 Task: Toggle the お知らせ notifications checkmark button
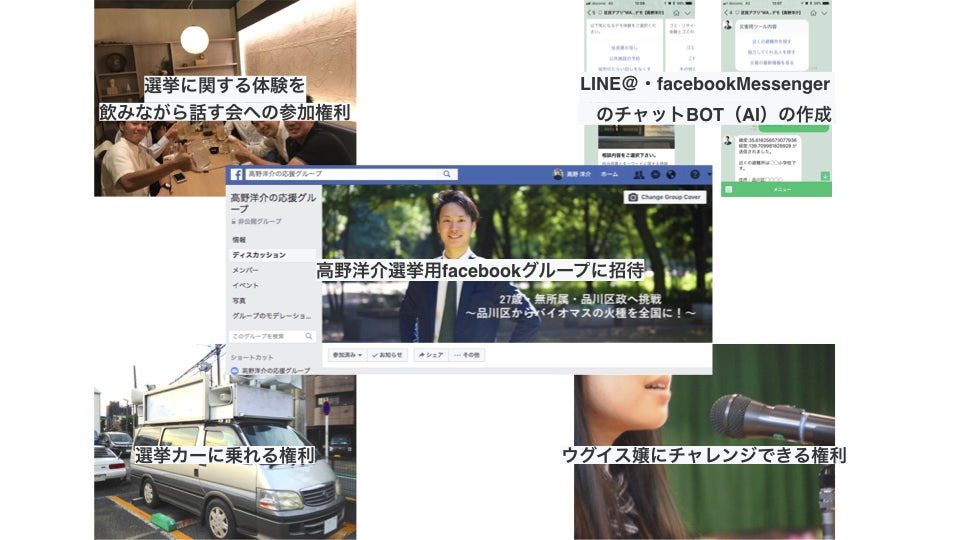pos(388,355)
